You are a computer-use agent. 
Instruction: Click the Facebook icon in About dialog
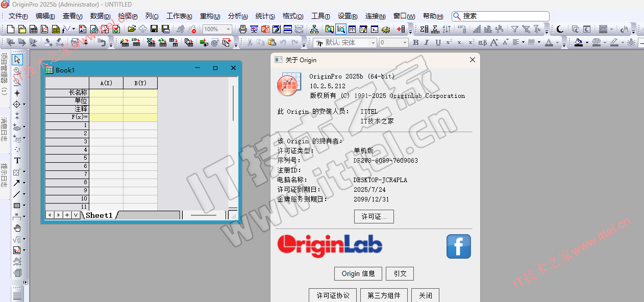click(x=459, y=246)
